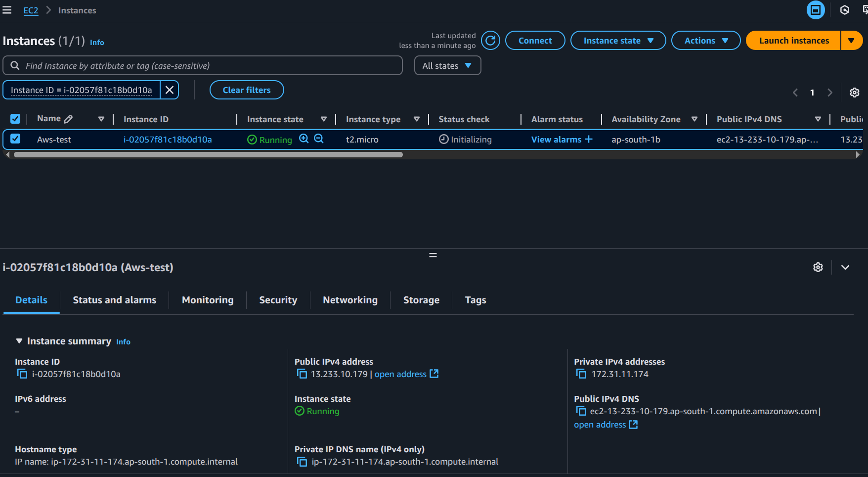868x477 pixels.
Task: Copy Instance ID in summary
Action: tap(22, 374)
